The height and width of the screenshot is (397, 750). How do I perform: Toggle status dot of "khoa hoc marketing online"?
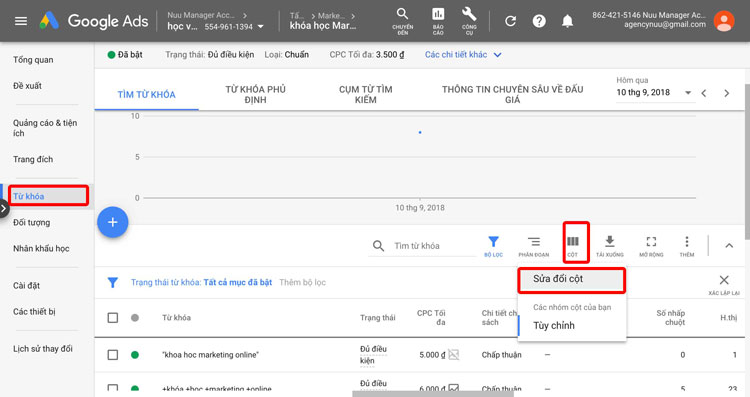click(135, 355)
